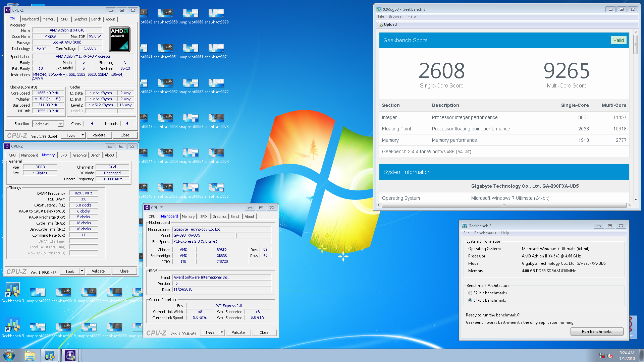This screenshot has height=362, width=644.
Task: Open File menu in 9265.gb3 window
Action: click(x=381, y=16)
